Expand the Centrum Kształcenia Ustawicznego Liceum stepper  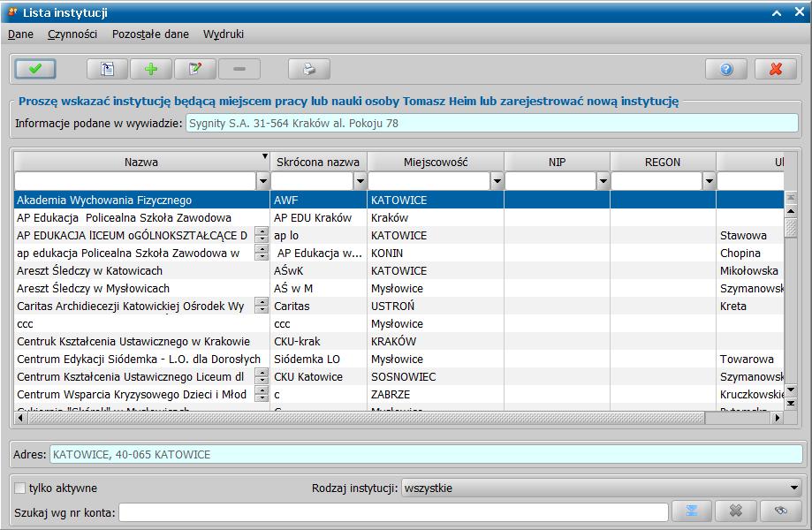[262, 377]
